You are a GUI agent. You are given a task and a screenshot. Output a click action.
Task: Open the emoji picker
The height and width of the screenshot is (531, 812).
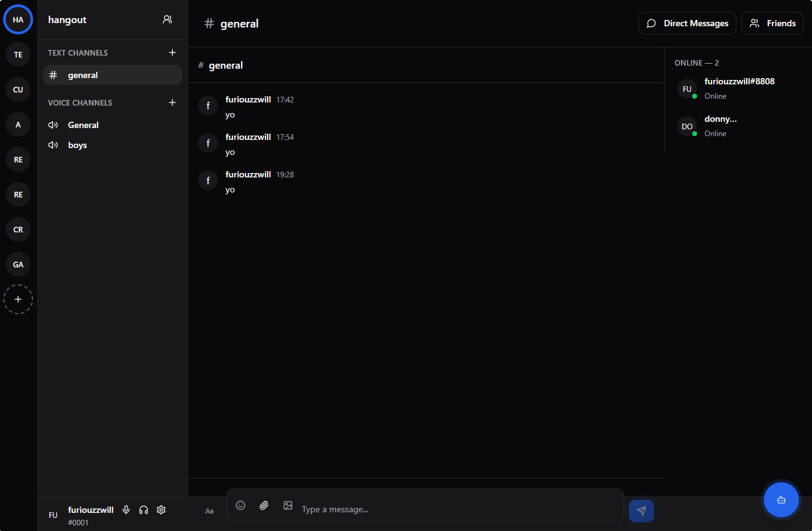tap(240, 505)
